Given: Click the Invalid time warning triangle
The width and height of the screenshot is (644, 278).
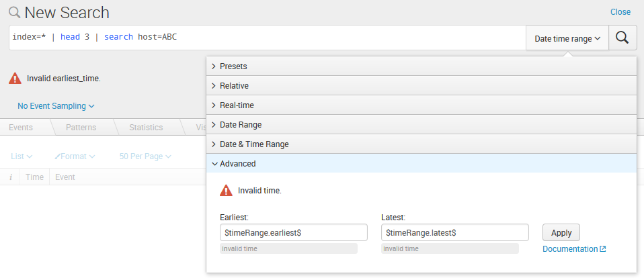Looking at the screenshot, I should pyautogui.click(x=226, y=191).
